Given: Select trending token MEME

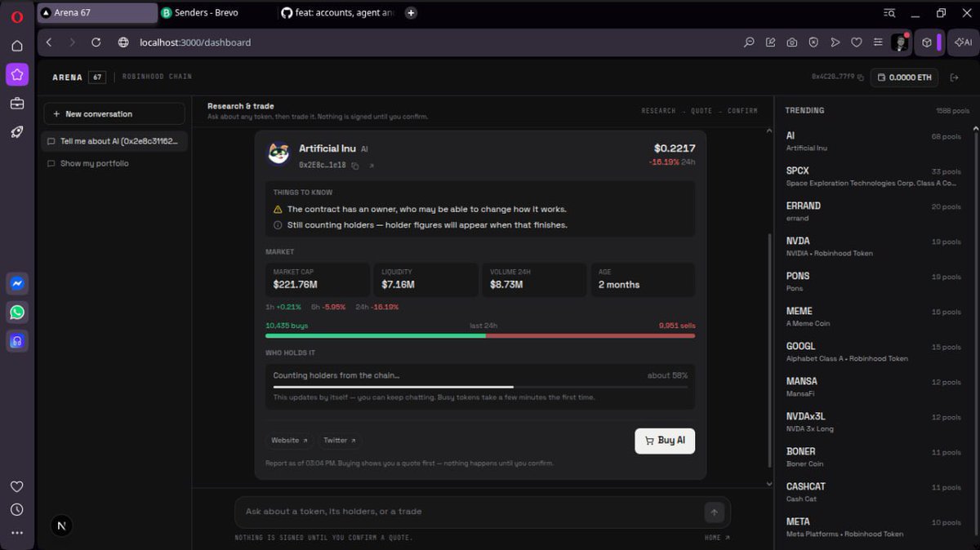Looking at the screenshot, I should pos(874,317).
